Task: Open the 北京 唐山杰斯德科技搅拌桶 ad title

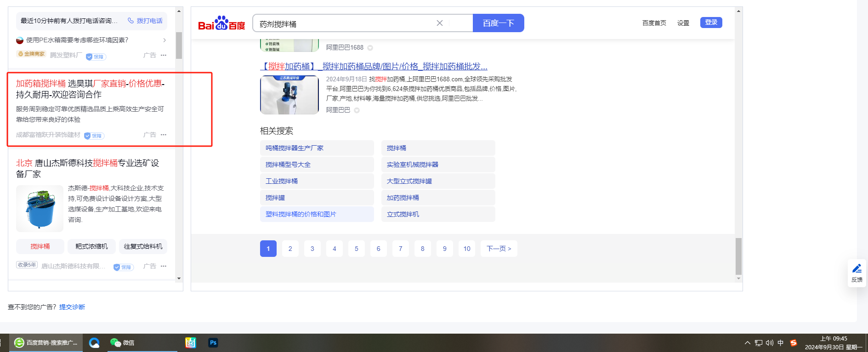Action: pyautogui.click(x=88, y=169)
